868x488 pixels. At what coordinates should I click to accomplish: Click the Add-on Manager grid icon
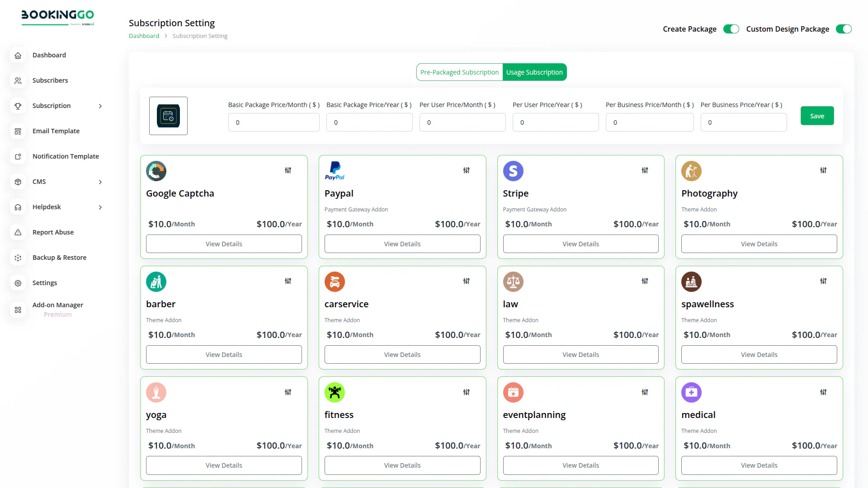click(18, 310)
